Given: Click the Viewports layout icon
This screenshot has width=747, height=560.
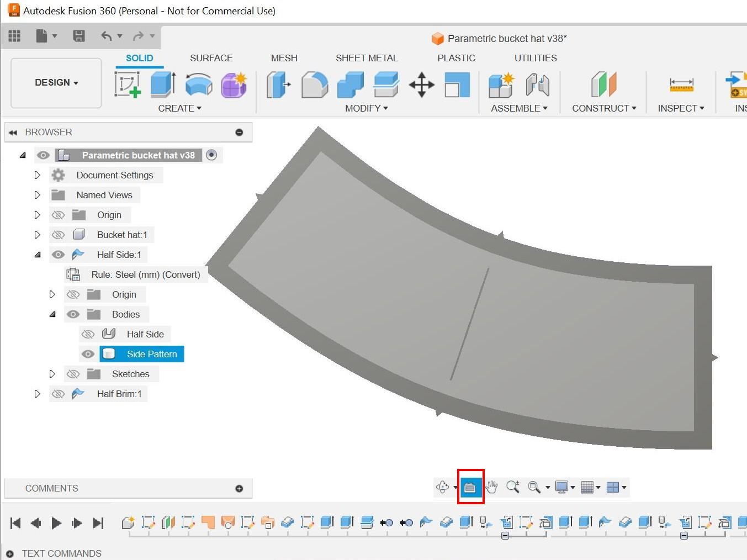Looking at the screenshot, I should coord(612,487).
